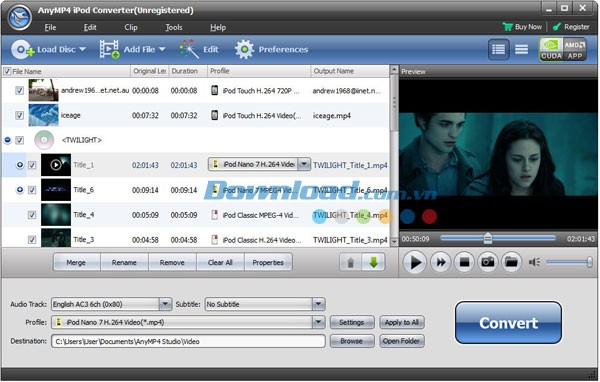Image resolution: width=600 pixels, height=382 pixels.
Task: Click the Remove button
Action: [x=172, y=263]
